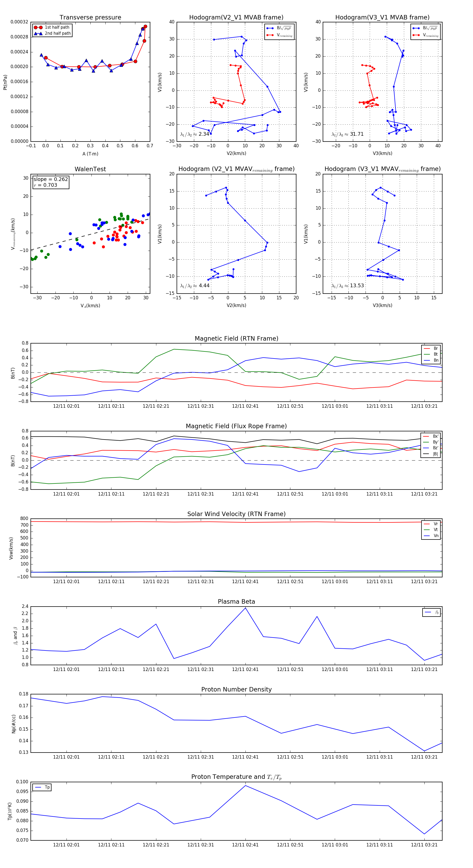Click the 'Magnetic Field (Flux Rope Frame)' title
The width and height of the screenshot is (473, 868).
point(236,426)
